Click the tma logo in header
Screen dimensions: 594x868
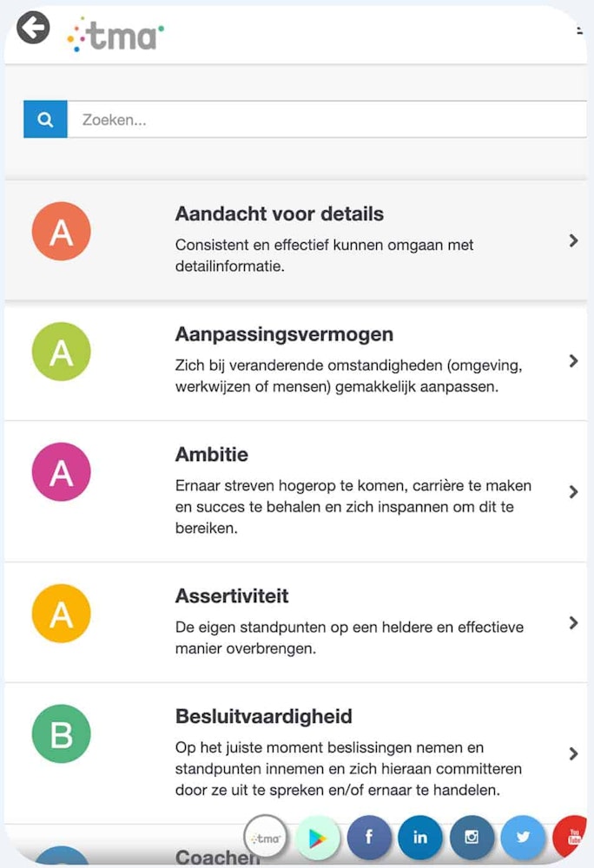point(115,35)
